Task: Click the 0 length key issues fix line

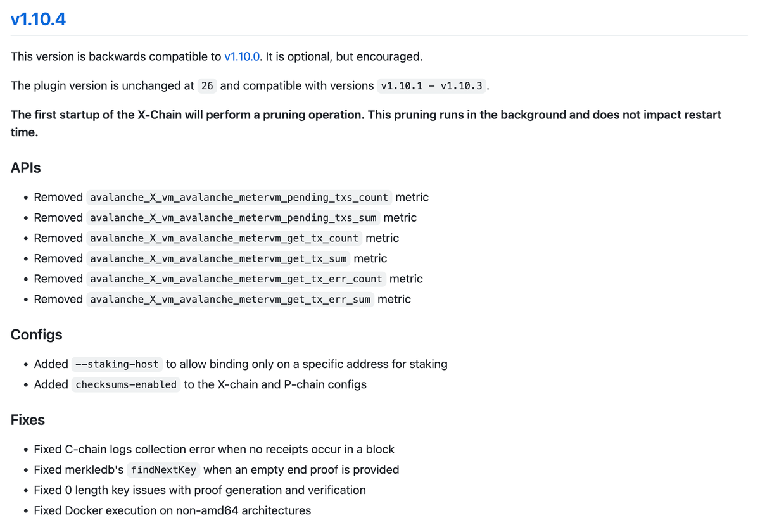Action: pos(199,490)
